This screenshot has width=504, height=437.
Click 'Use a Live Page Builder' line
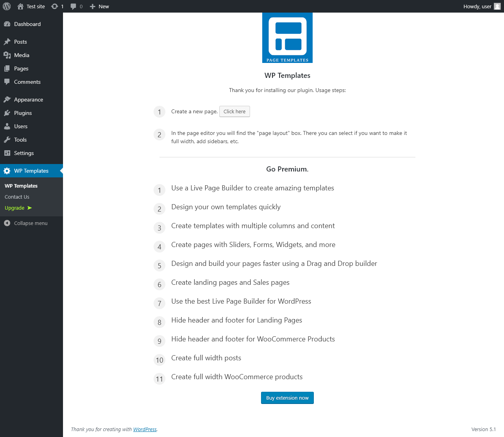tap(253, 188)
